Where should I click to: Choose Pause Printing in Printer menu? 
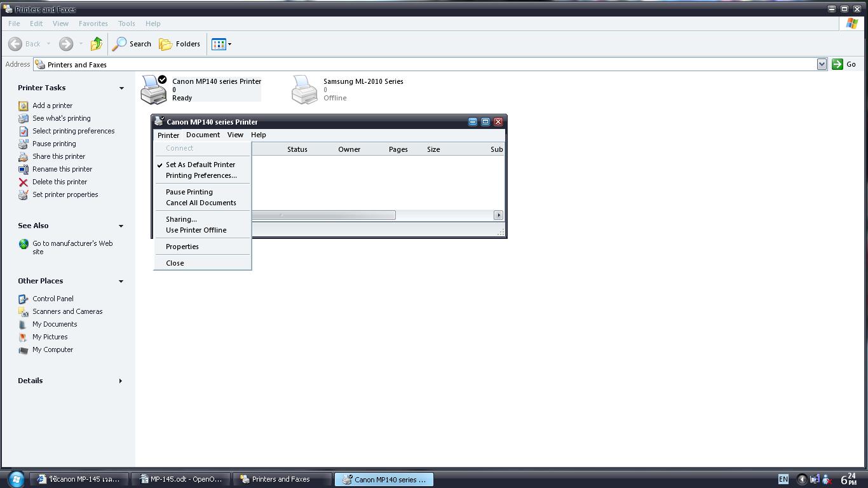(189, 192)
